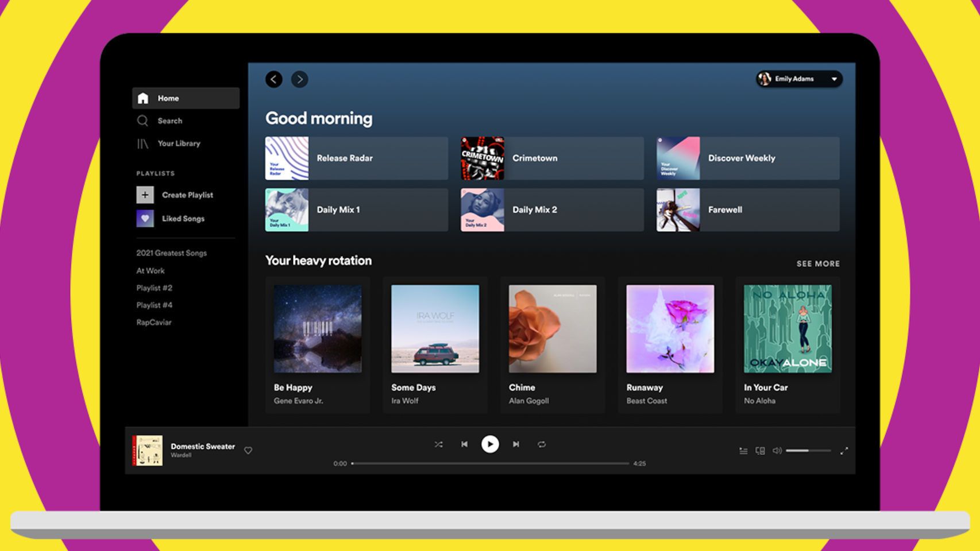Viewport: 980px width, 551px height.
Task: Open the play queue
Action: click(743, 451)
